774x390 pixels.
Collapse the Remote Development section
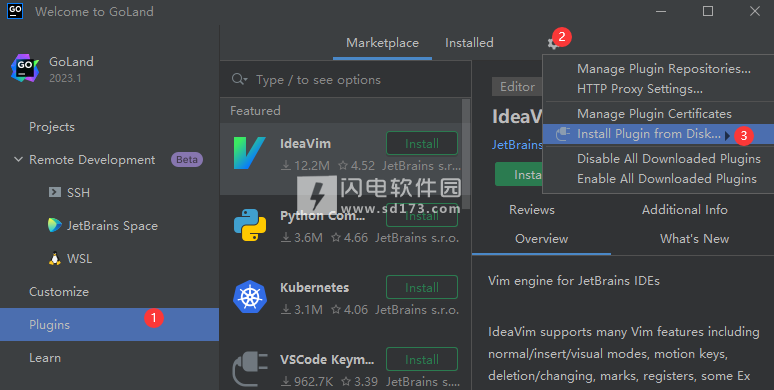18,159
